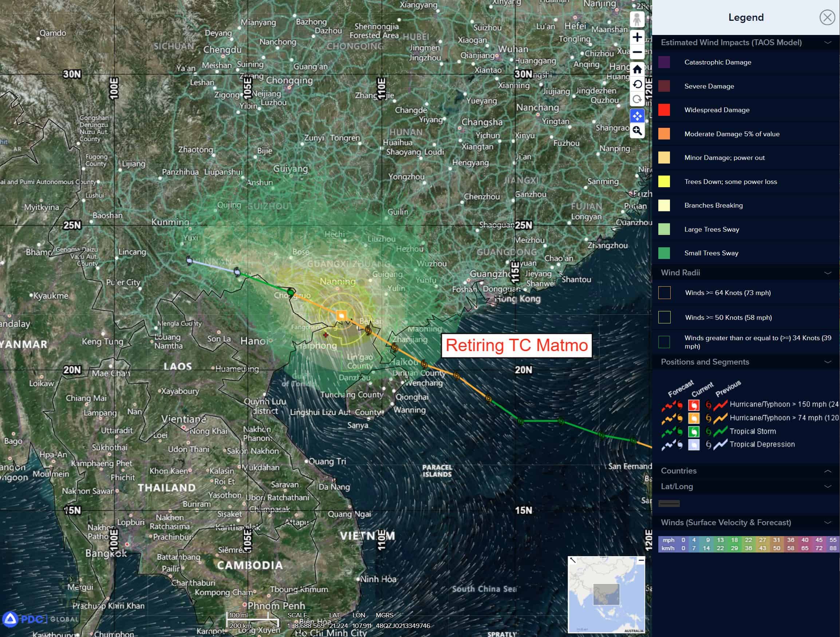Viewport: 840px width, 637px height.
Task: Click the street view pegman icon
Action: tap(637, 19)
